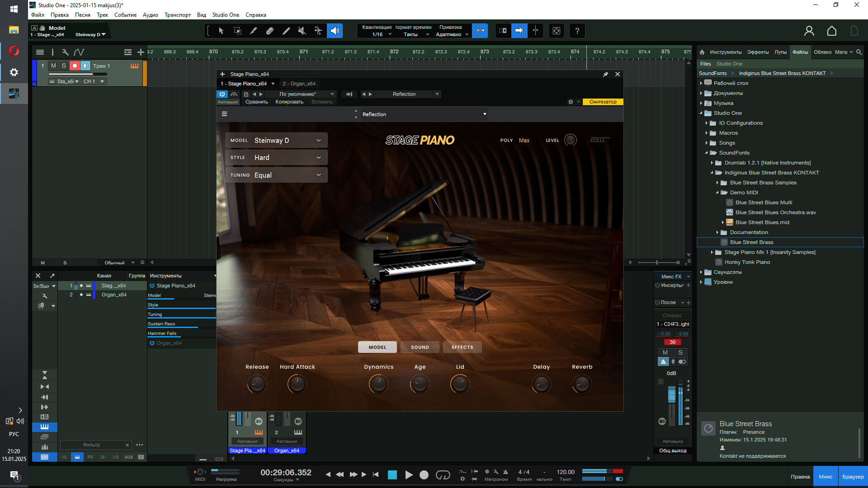Mute Трек 1

[53, 66]
